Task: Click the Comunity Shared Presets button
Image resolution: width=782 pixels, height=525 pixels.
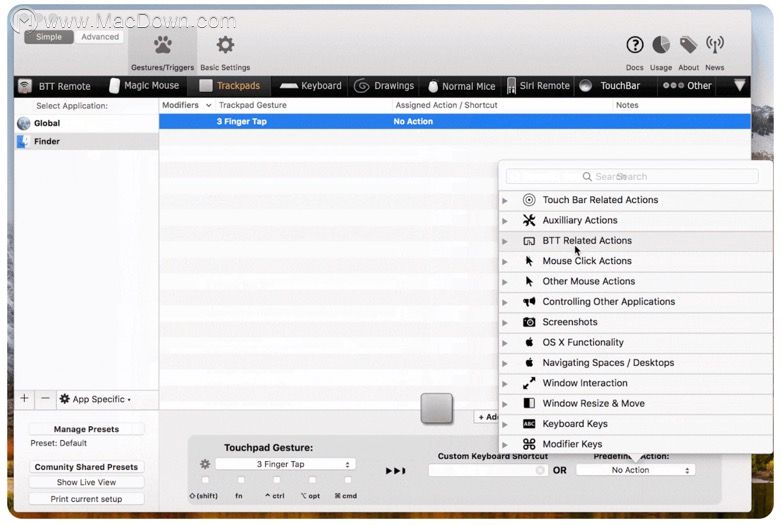Action: click(x=86, y=467)
